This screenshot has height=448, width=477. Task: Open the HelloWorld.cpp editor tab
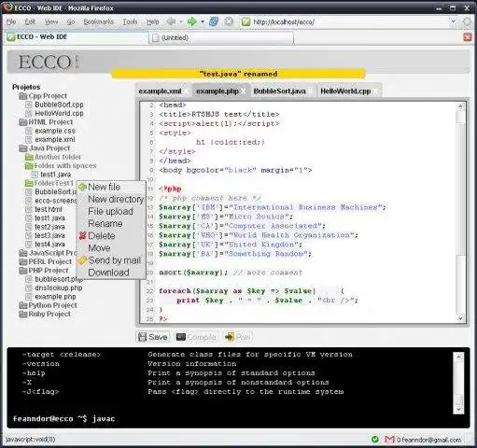(x=345, y=91)
